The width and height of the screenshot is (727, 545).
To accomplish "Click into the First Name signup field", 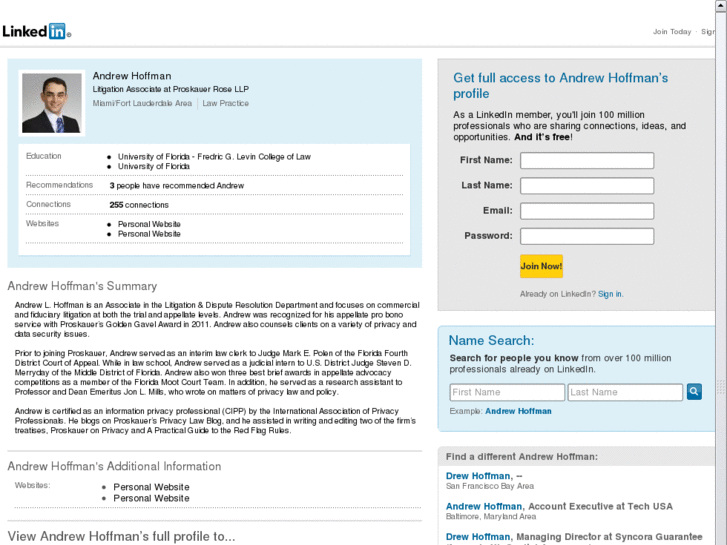I will click(x=587, y=160).
